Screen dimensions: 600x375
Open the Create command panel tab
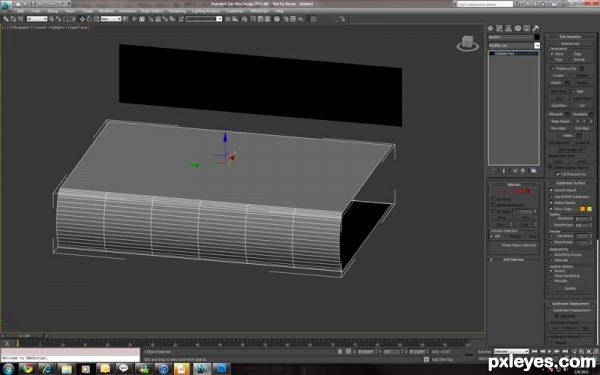coord(491,28)
